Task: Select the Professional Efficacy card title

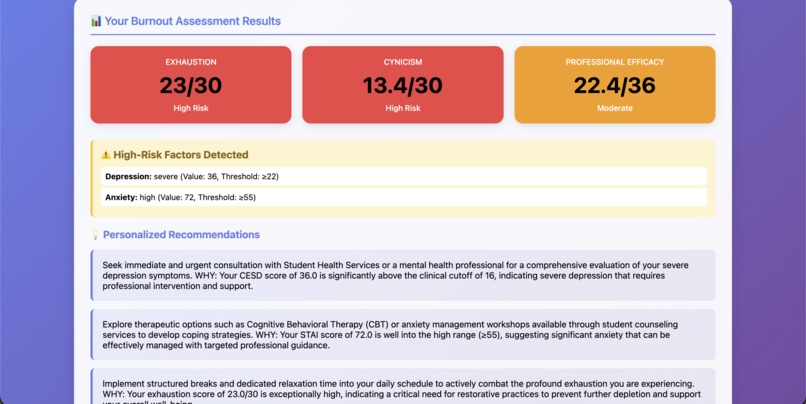Action: click(615, 62)
